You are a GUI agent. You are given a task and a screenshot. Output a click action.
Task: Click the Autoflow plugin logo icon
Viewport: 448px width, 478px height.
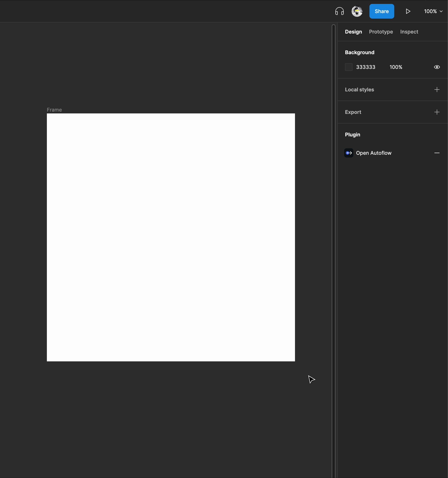pyautogui.click(x=349, y=153)
